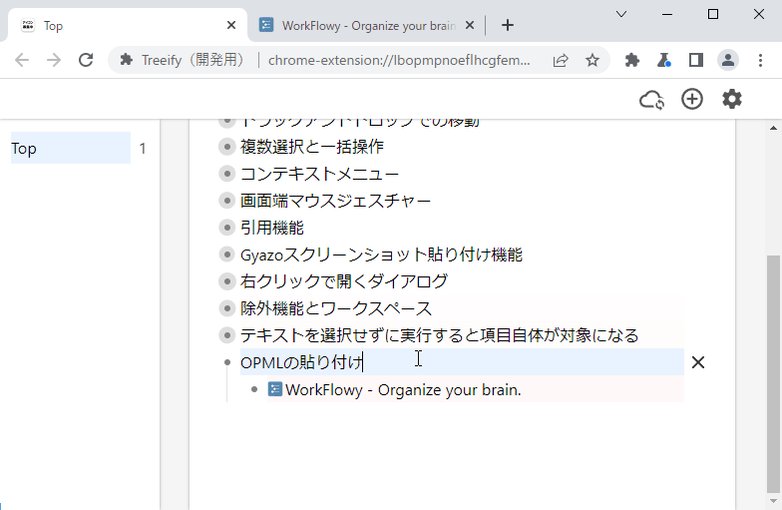Viewport: 782px width, 510px height.
Task: Select the text 除外機能とワークスペース
Action: 336,308
